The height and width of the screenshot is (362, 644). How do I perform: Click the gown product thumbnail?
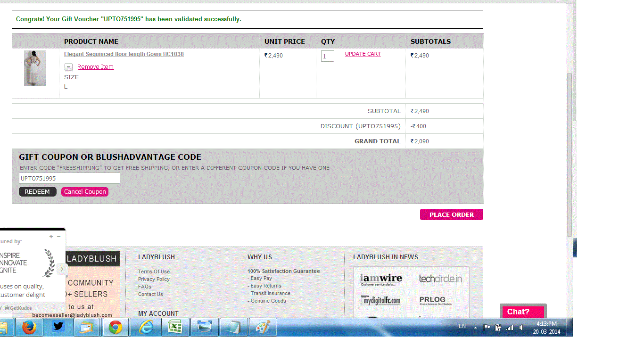(35, 68)
